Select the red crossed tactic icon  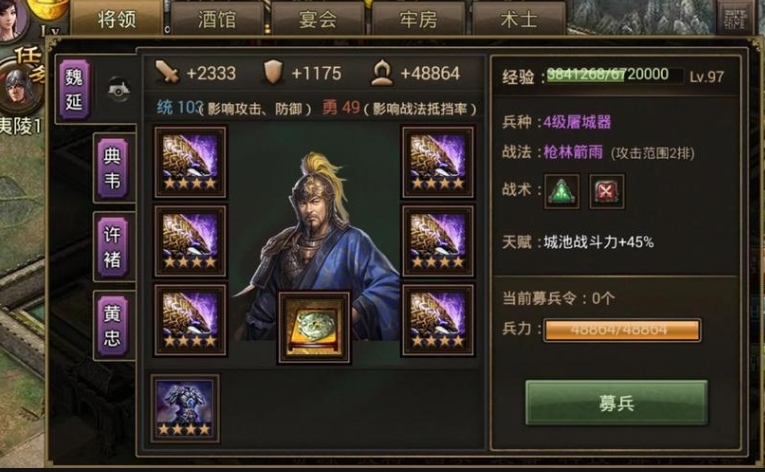606,191
